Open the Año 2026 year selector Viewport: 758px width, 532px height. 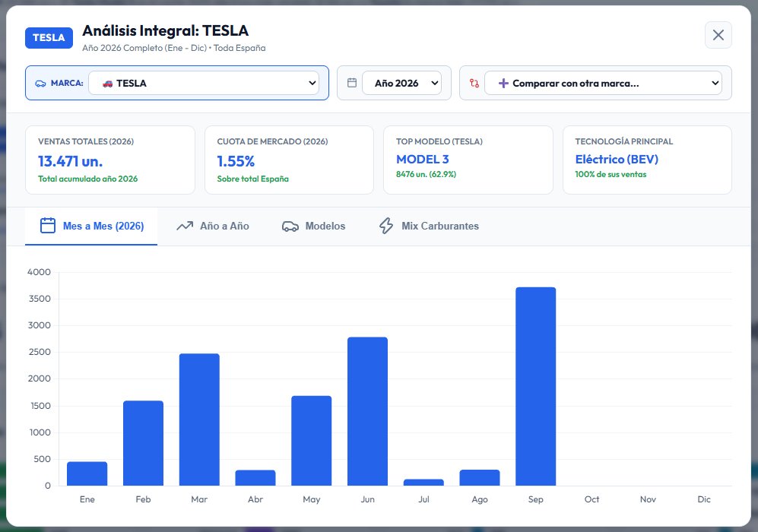point(401,83)
